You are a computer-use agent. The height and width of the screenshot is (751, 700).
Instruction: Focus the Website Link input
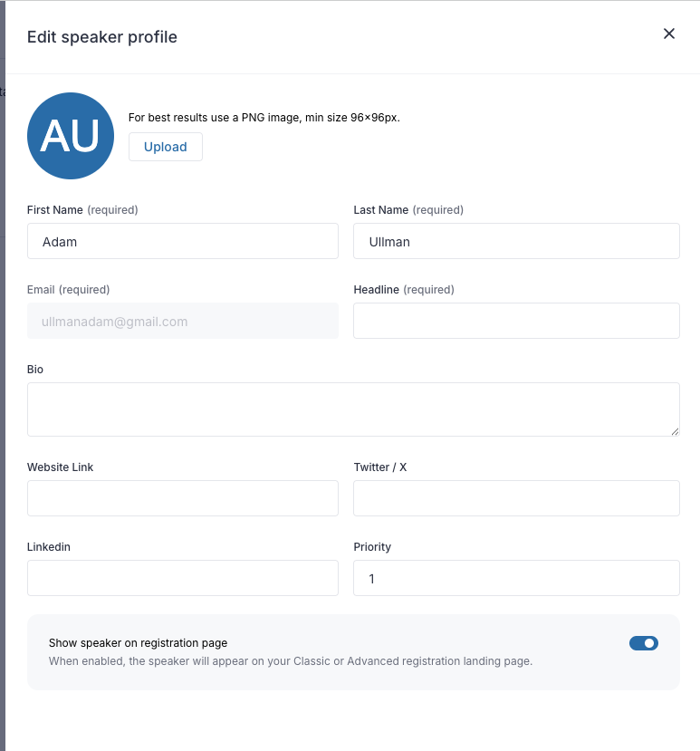point(182,498)
